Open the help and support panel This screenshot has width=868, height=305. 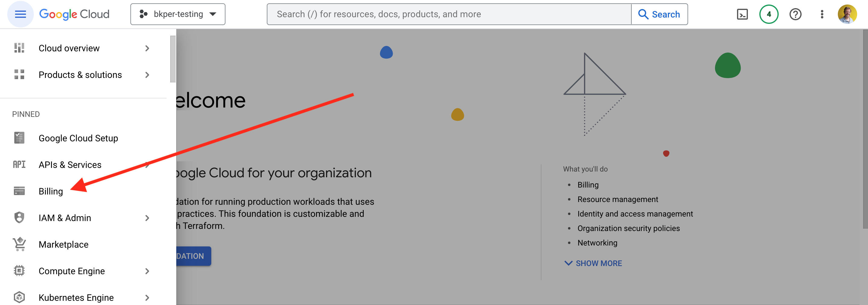(795, 14)
